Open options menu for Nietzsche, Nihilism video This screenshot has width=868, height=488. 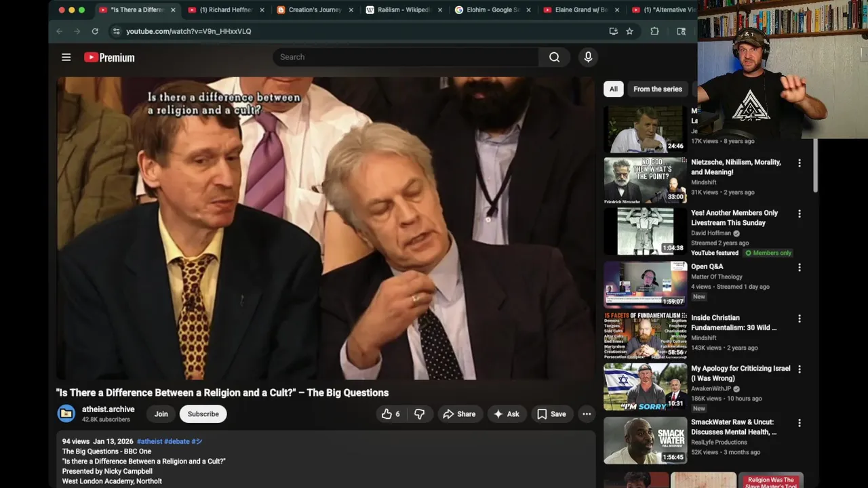[800, 163]
